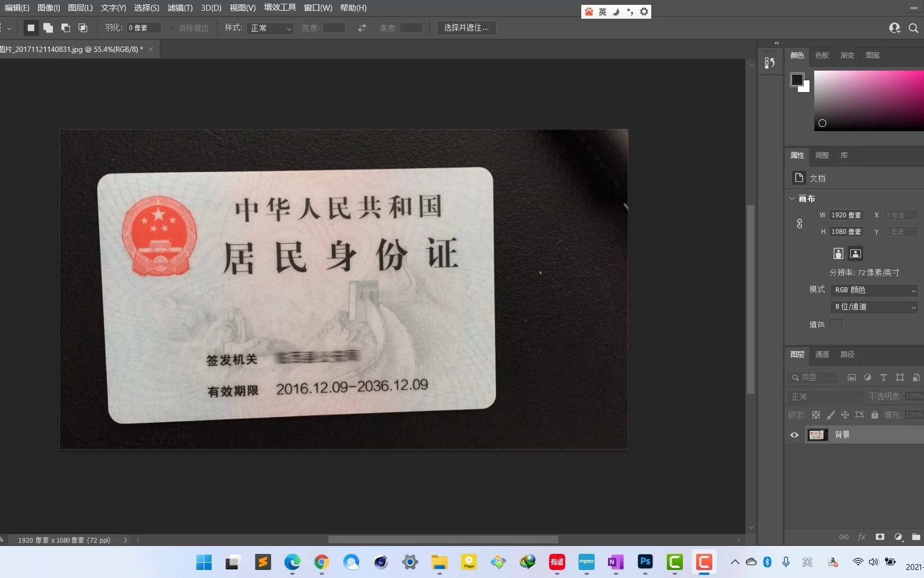
Task: Click the swap width and height arrows
Action: 362,28
